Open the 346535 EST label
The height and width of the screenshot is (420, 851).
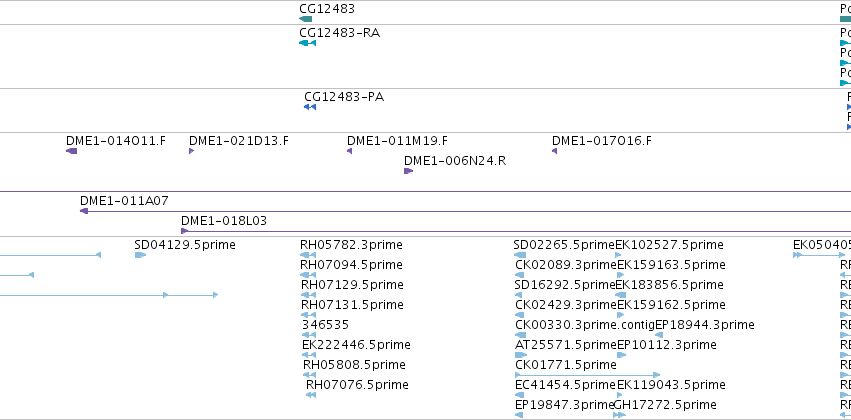pos(326,324)
